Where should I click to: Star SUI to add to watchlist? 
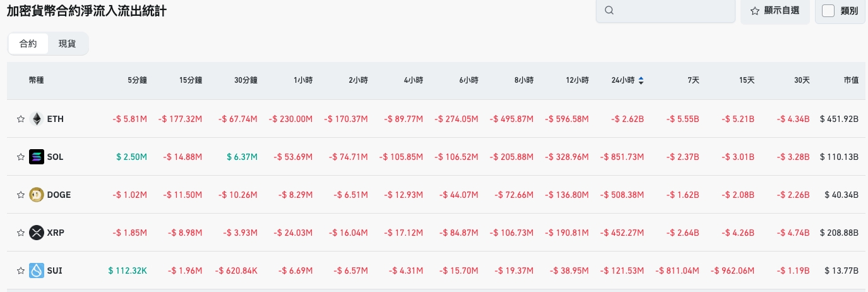20,271
